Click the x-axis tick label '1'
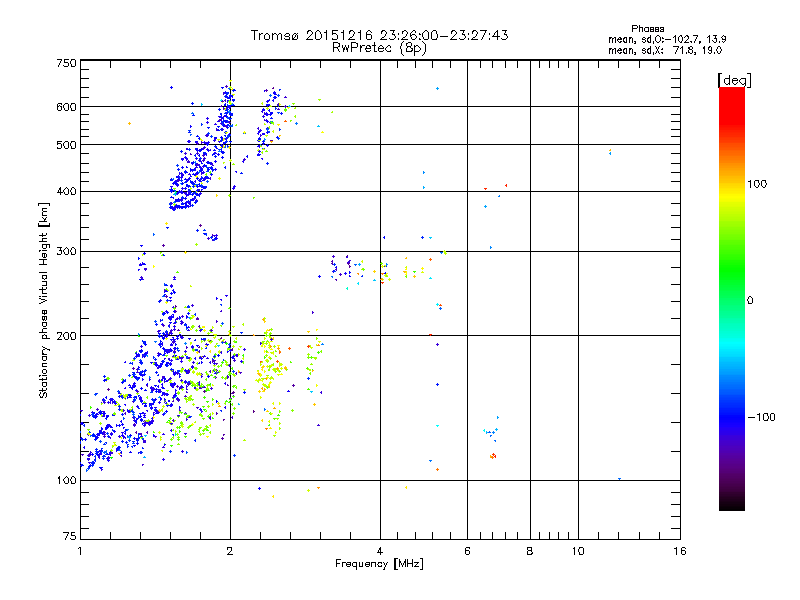The height and width of the screenshot is (600, 800). click(80, 551)
